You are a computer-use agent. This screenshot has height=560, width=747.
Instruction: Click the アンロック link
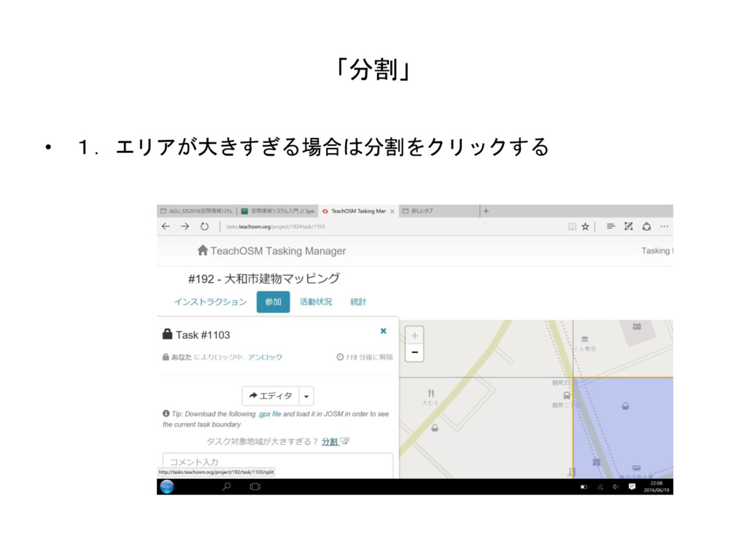pos(264,357)
